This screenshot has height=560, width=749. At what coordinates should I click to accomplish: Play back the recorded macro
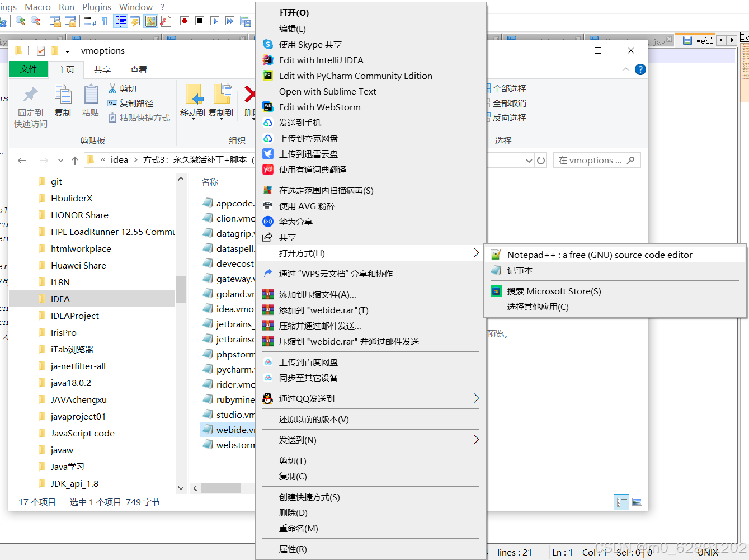point(215,21)
